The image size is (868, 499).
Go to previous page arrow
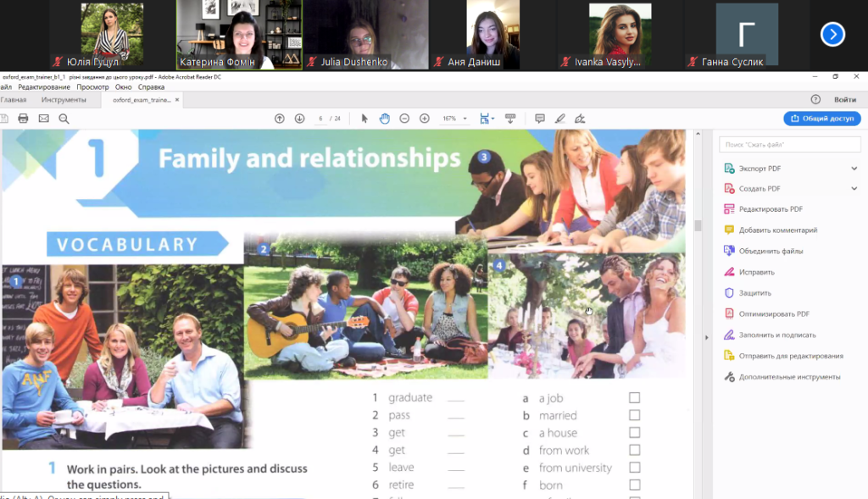279,119
